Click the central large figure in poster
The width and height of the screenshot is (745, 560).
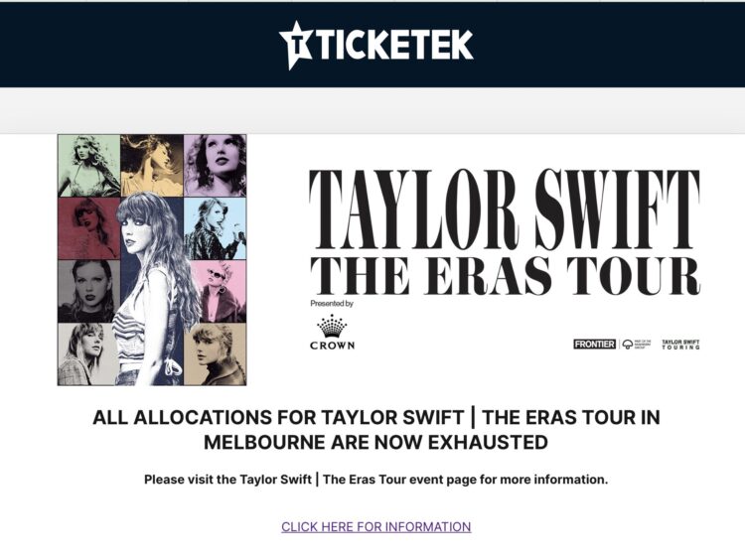click(151, 288)
